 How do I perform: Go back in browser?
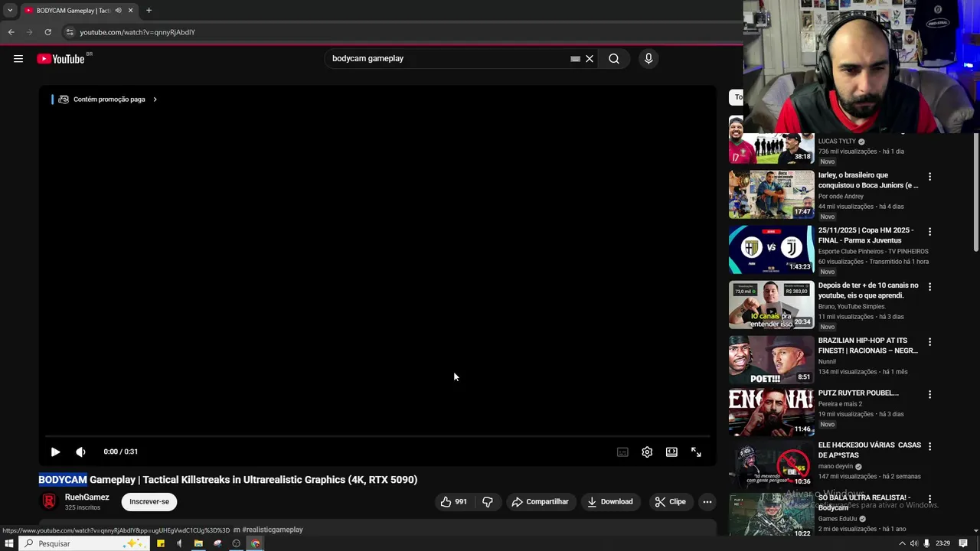pyautogui.click(x=11, y=32)
